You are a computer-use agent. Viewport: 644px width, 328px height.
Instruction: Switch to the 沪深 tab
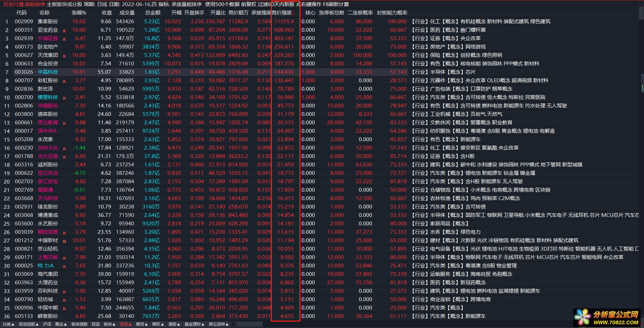pos(47,324)
